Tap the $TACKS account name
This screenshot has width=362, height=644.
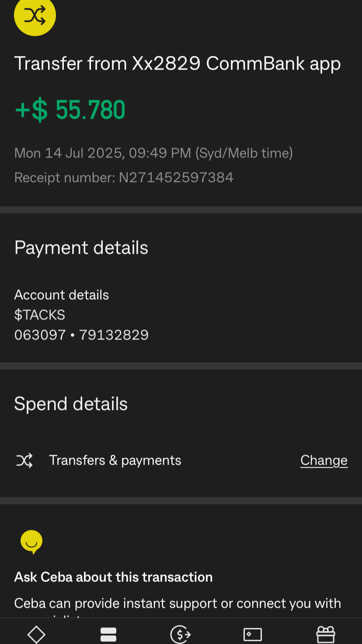point(40,315)
